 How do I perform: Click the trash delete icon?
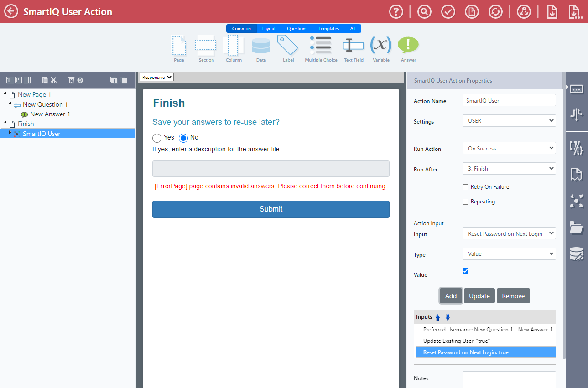point(71,80)
